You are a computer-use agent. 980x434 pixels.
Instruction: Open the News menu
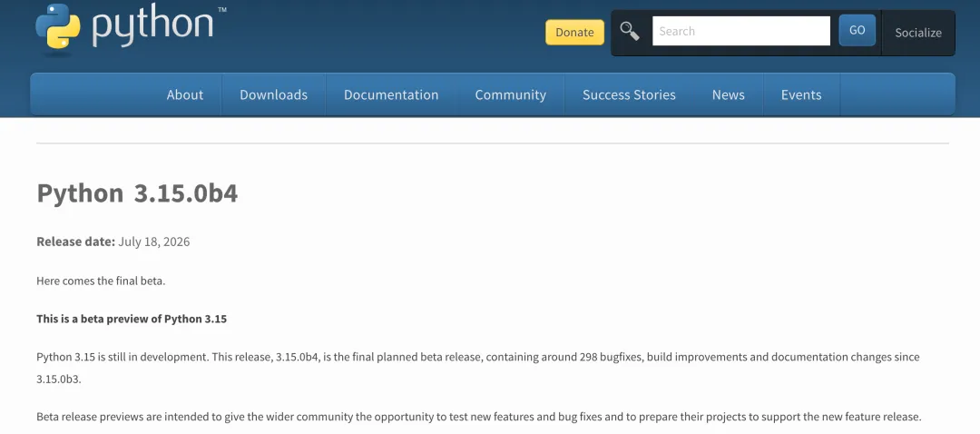728,94
